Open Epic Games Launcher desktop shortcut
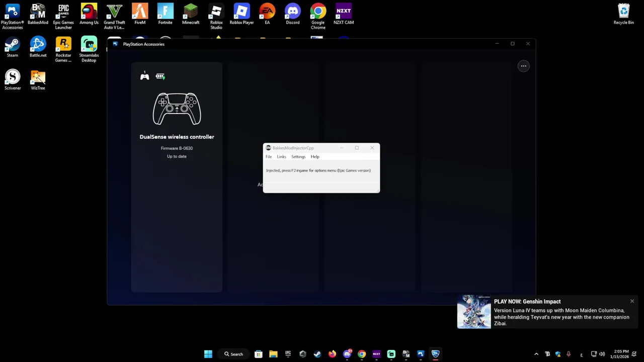644x362 pixels. (63, 16)
